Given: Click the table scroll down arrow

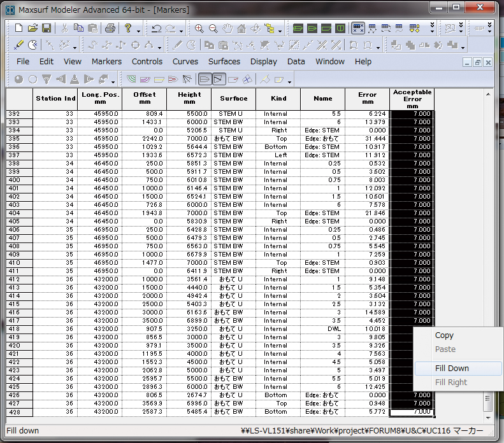Looking at the screenshot, I should click(488, 418).
